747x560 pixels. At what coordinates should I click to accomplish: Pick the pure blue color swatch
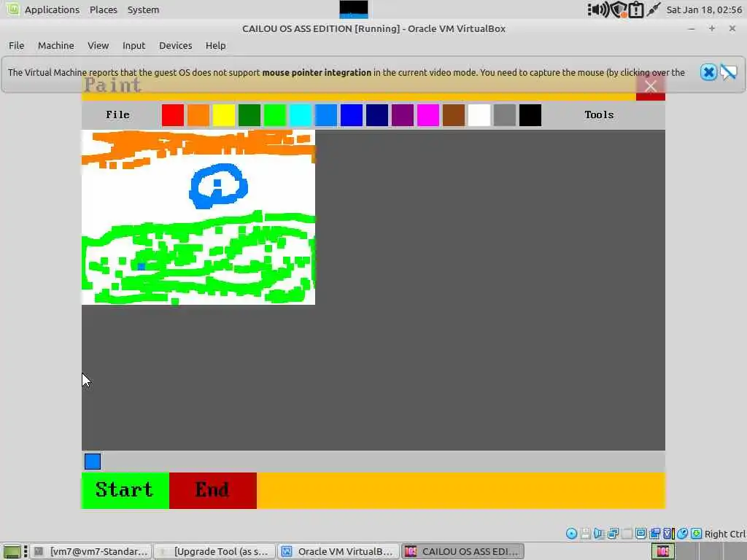pyautogui.click(x=352, y=115)
